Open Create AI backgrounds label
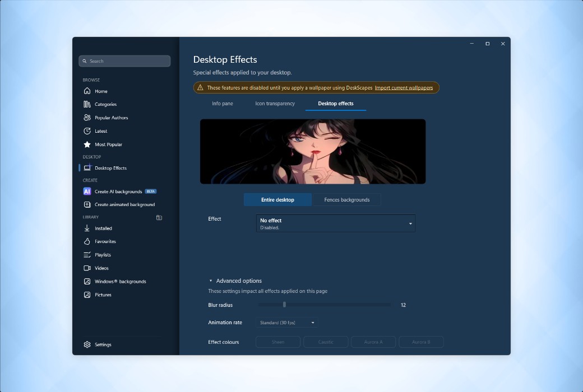Screen dimensions: 583x392 (x=118, y=192)
